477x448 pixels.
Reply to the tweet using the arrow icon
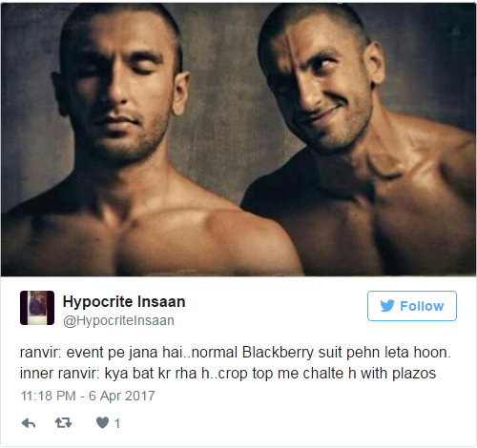coord(29,423)
